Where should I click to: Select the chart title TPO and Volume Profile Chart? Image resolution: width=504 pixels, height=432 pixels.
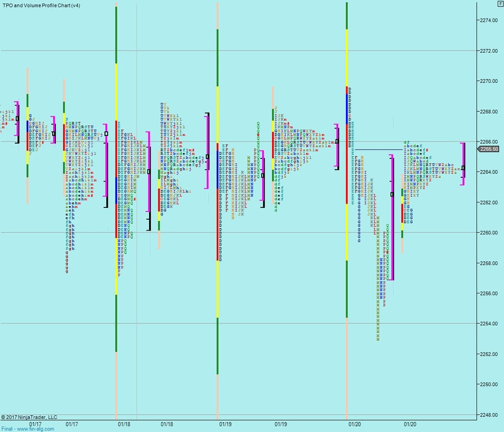pyautogui.click(x=41, y=5)
